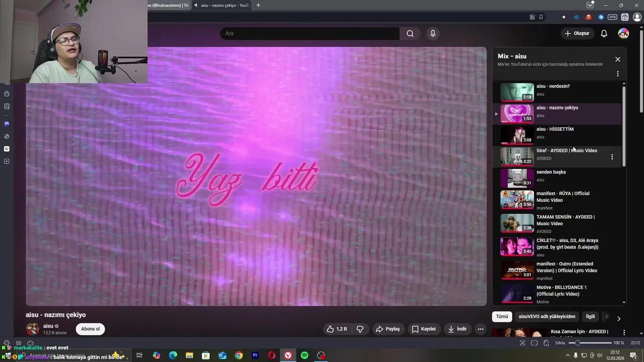This screenshot has height=362, width=644.
Task: Click the RSS feed icon in address bar
Action: (532, 17)
